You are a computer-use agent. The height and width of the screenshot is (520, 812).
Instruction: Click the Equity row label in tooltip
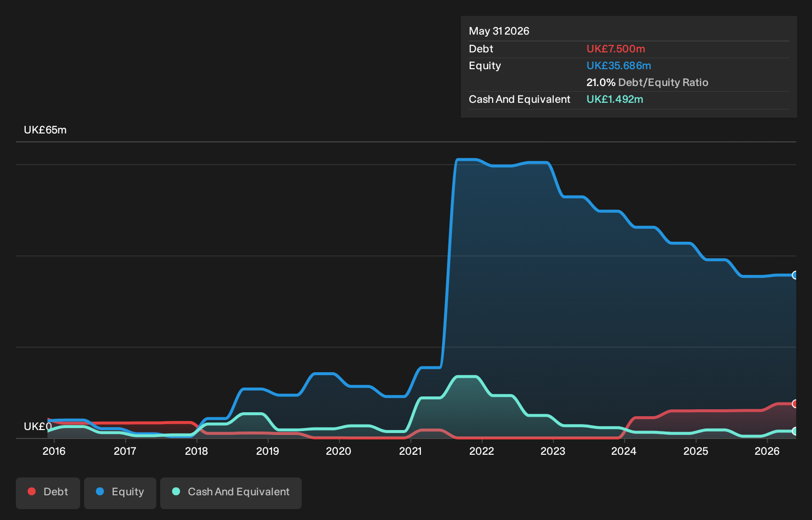(485, 66)
